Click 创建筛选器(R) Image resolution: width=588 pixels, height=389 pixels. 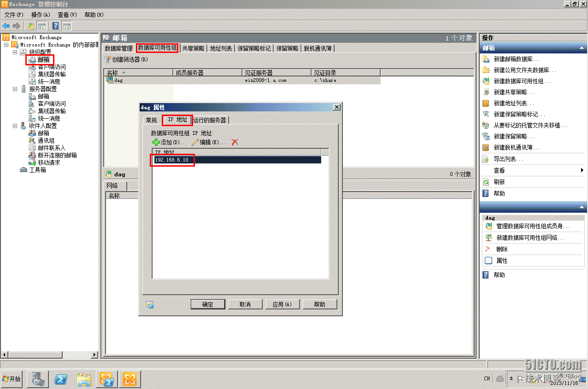[x=126, y=59]
